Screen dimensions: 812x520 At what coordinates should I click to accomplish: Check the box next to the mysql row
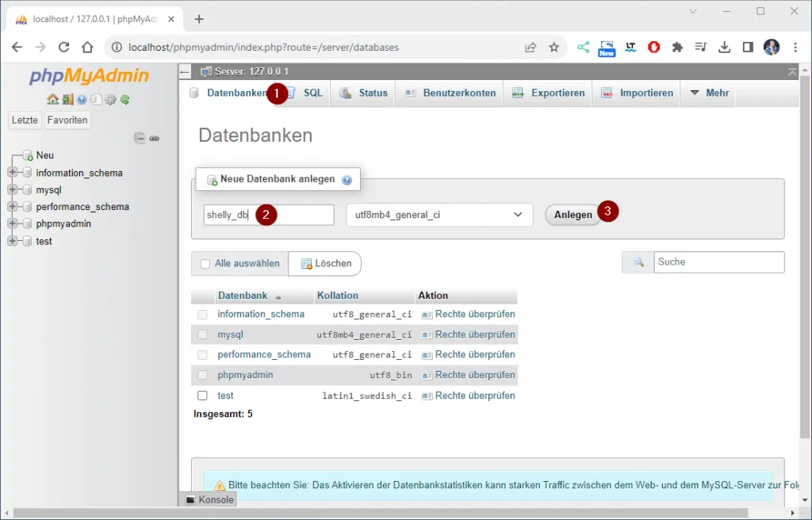(x=202, y=335)
